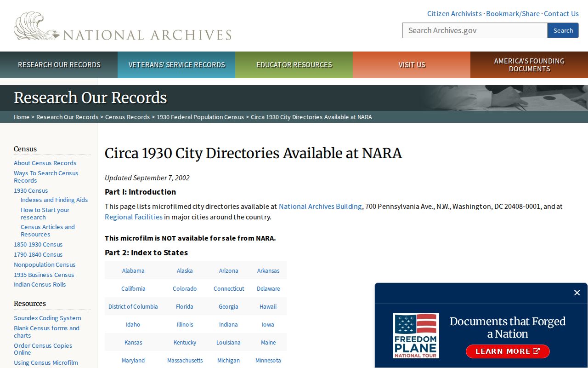Image resolution: width=588 pixels, height=368 pixels.
Task: Open the 1850-1930 Census sidebar link
Action: pos(38,244)
